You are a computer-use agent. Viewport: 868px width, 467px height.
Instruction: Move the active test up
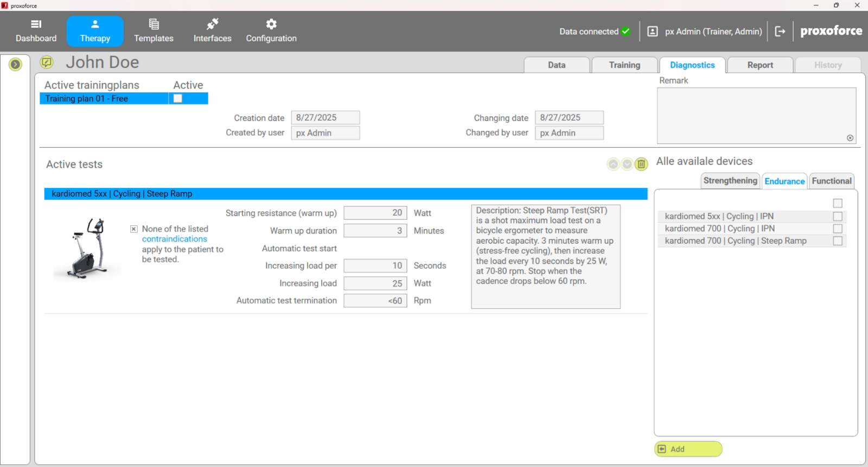pos(613,164)
